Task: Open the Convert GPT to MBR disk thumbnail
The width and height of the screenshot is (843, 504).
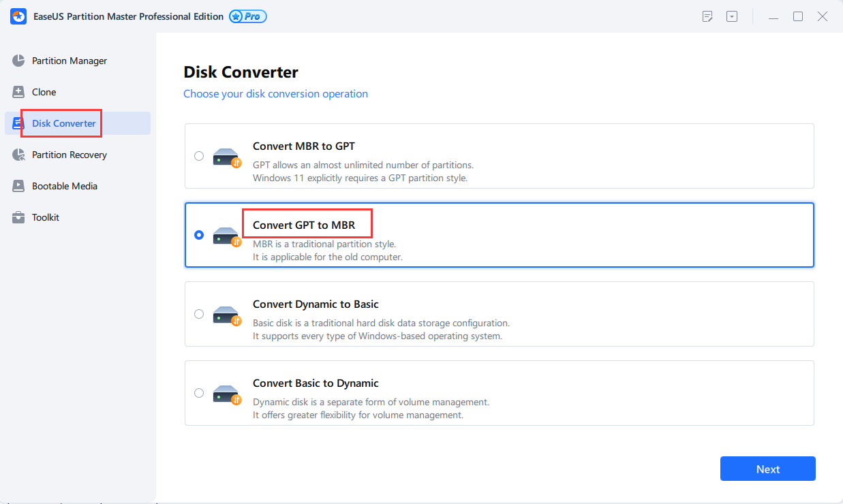Action: (226, 235)
